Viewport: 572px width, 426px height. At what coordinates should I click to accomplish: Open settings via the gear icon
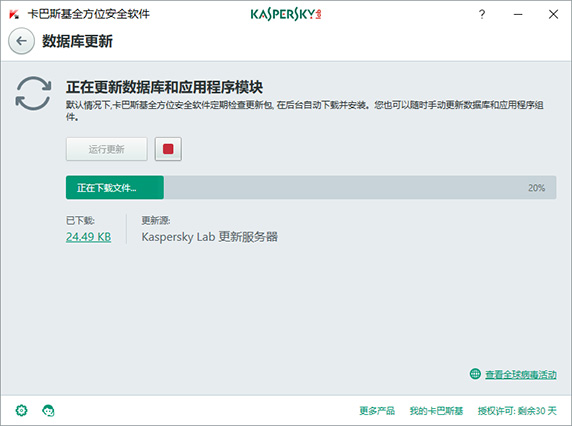[x=22, y=410]
